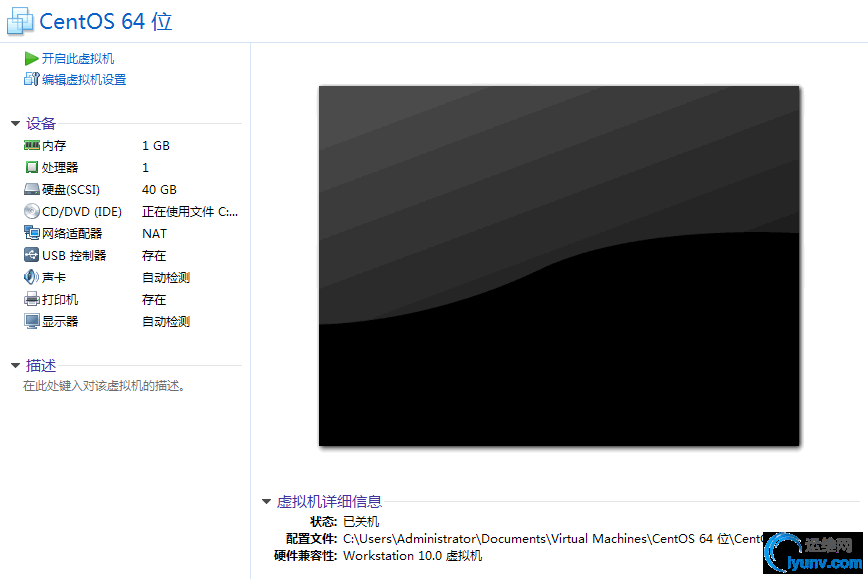Click the hard disk (SCSI) drive icon
The image size is (868, 579).
click(x=32, y=190)
